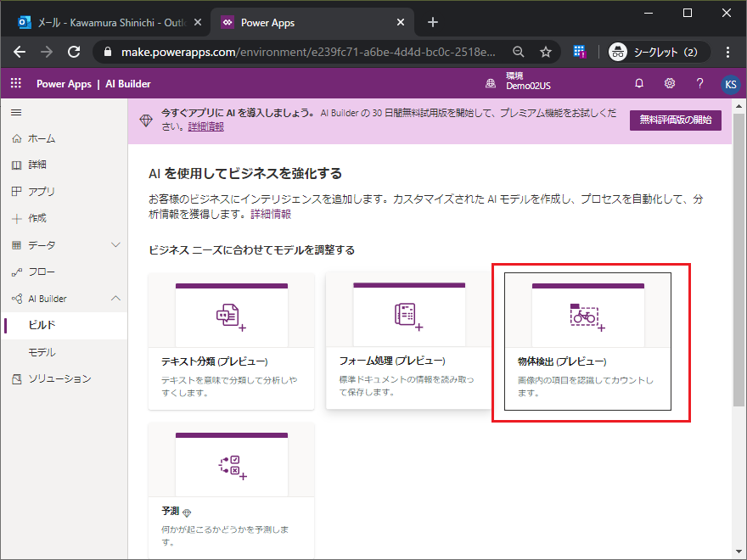
Task: Open the KS account avatar
Action: [x=730, y=84]
